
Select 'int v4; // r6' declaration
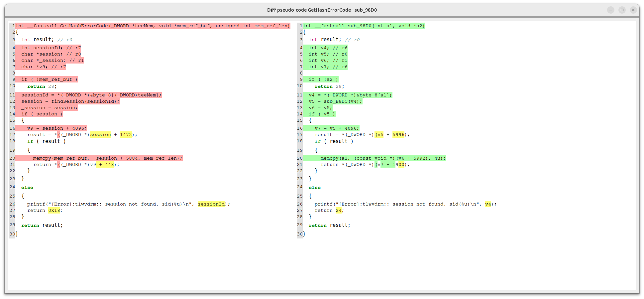pyautogui.click(x=328, y=48)
